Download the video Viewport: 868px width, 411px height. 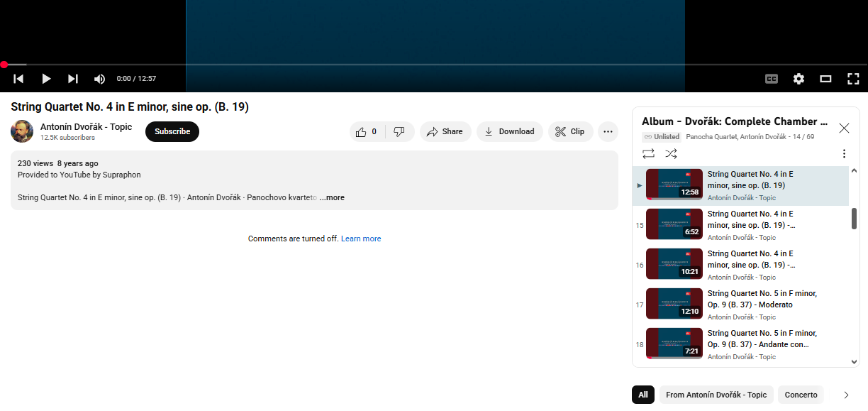point(510,131)
